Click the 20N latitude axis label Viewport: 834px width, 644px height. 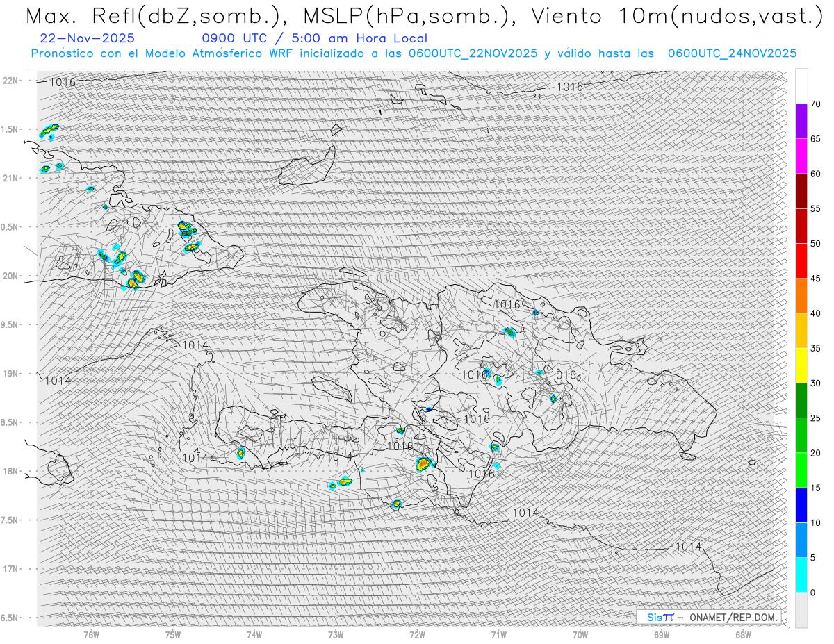[x=12, y=276]
